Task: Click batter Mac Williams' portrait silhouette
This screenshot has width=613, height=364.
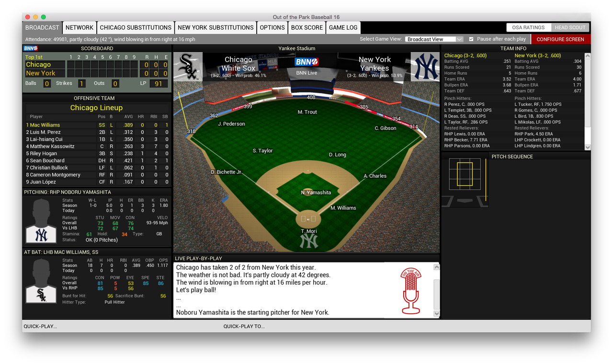Action: point(42,281)
